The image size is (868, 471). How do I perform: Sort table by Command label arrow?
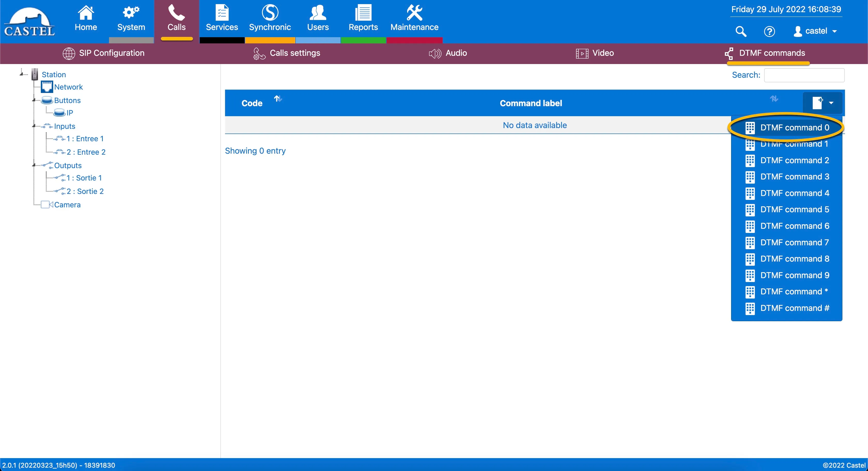774,98
